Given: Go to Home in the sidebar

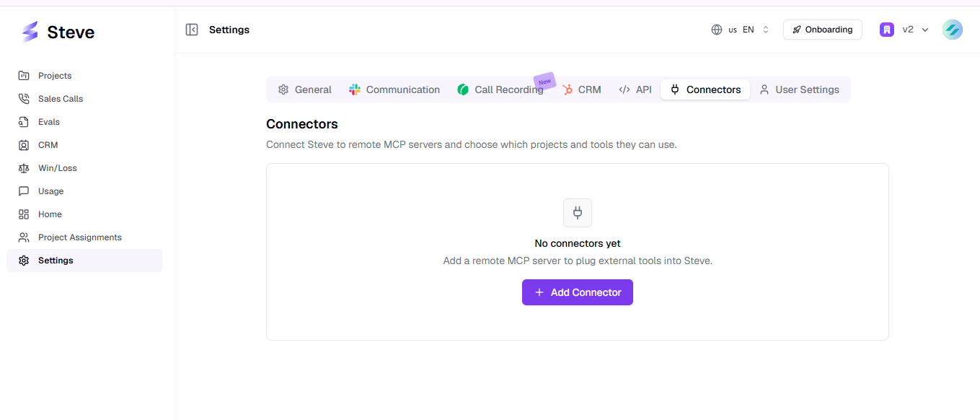Looking at the screenshot, I should coord(84,214).
